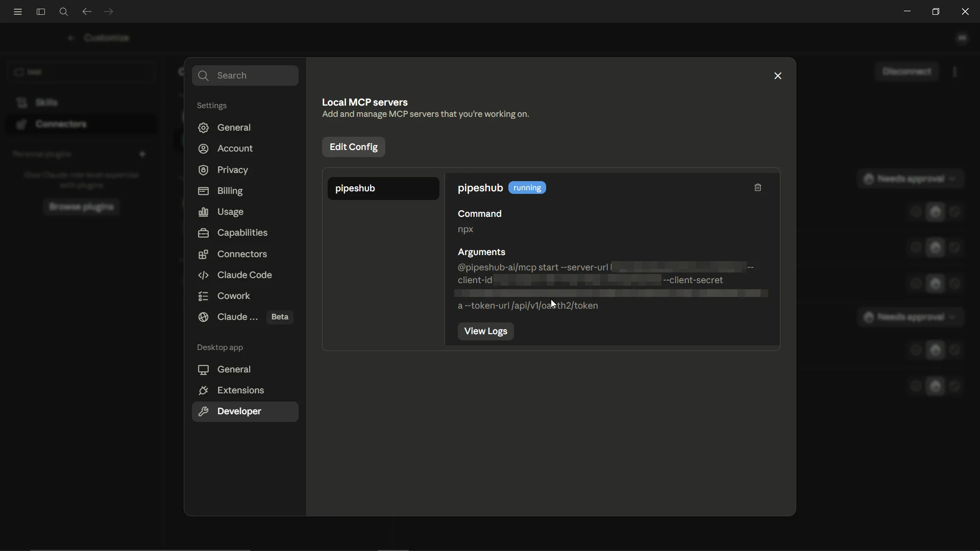
Task: Click the Cowork checklist icon
Action: [204, 296]
